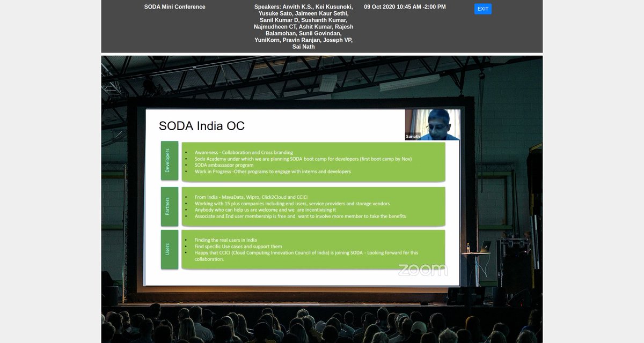This screenshot has width=644, height=343.
Task: Click the green Developers label box
Action: [169, 160]
